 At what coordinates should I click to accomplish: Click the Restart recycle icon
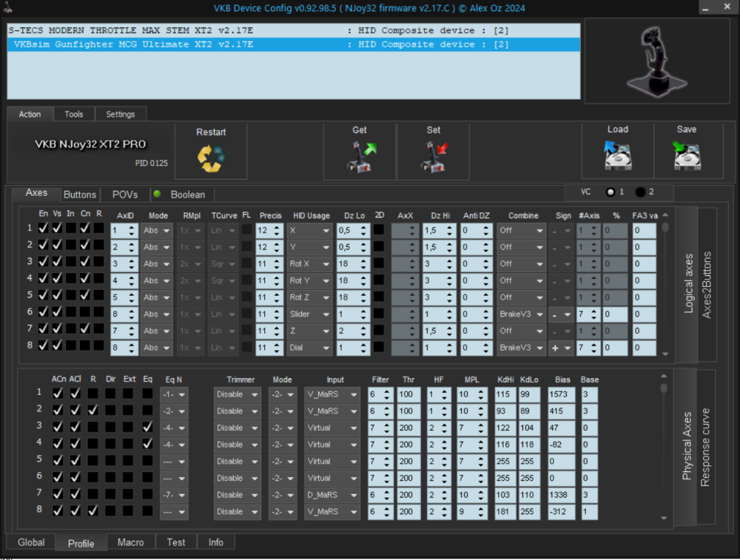[210, 158]
